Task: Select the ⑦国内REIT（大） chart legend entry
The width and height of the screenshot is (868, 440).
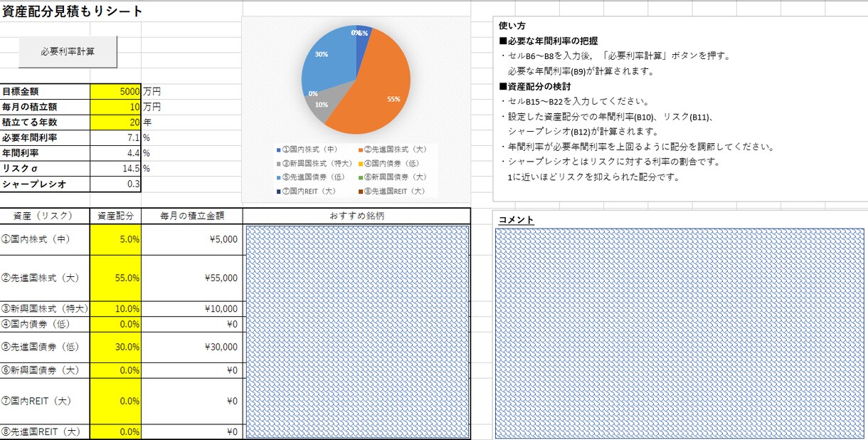Action: (307, 191)
